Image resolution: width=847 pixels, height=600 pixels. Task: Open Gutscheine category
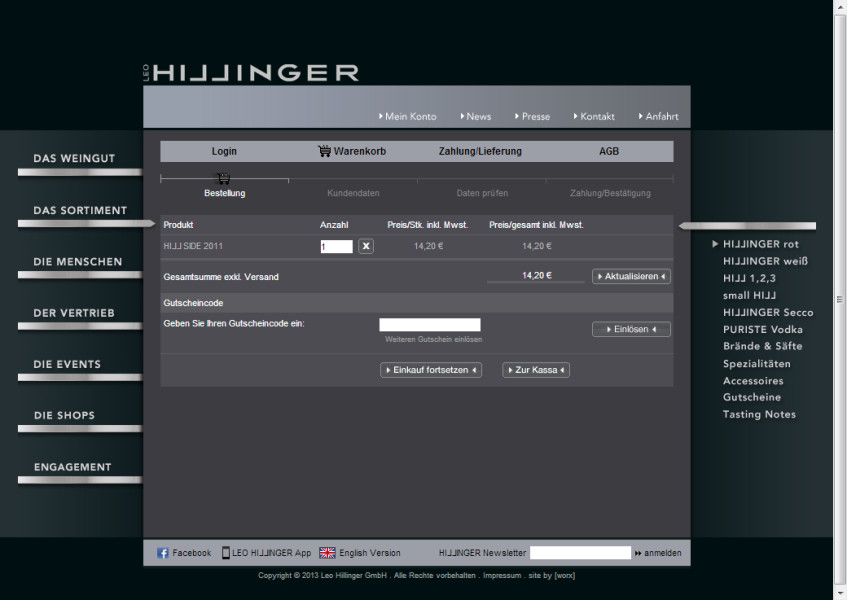[x=752, y=397]
